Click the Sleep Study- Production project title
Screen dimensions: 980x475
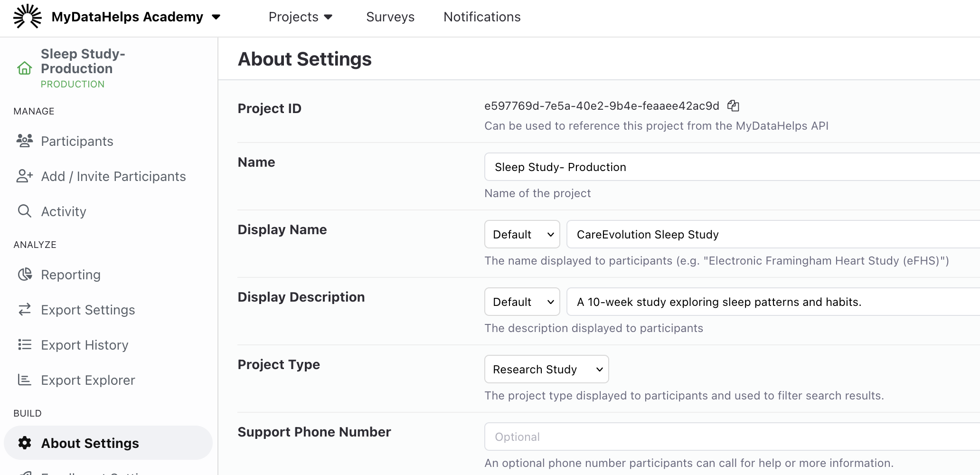[83, 61]
